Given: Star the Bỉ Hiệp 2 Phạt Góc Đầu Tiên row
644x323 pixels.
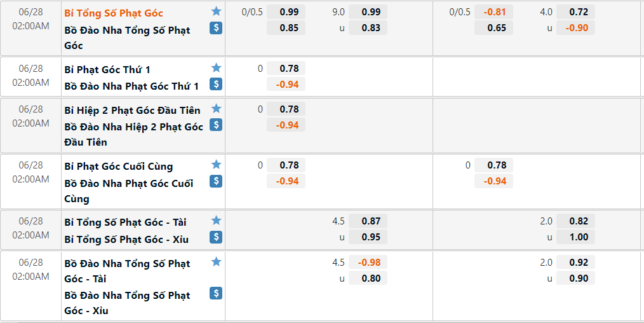Looking at the screenshot, I should click(x=216, y=109).
